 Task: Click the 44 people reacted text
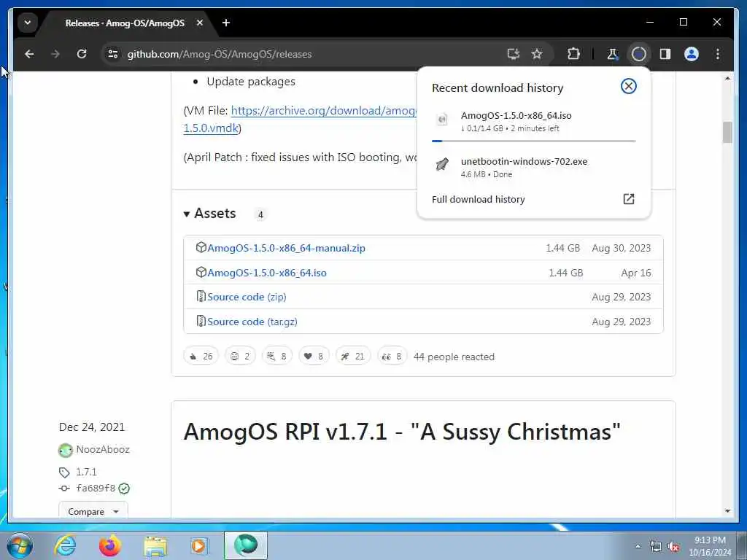click(454, 357)
